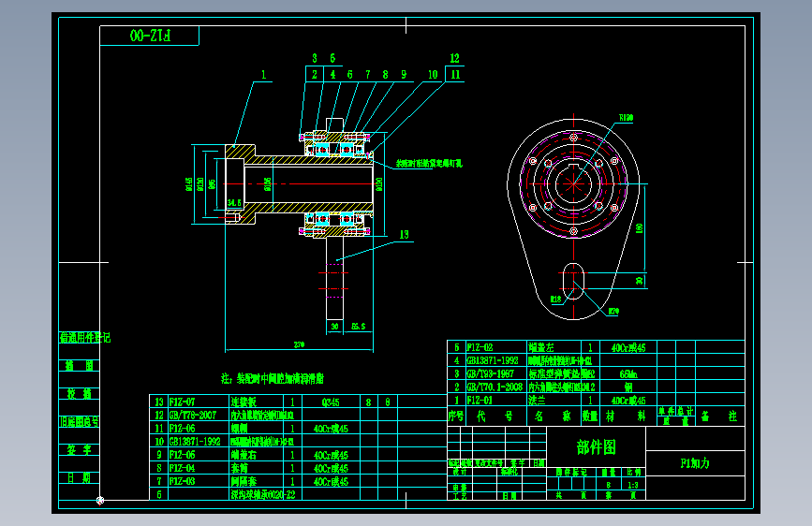Select the 序号 column header
Screen dimensions: 812x526
tap(456, 416)
